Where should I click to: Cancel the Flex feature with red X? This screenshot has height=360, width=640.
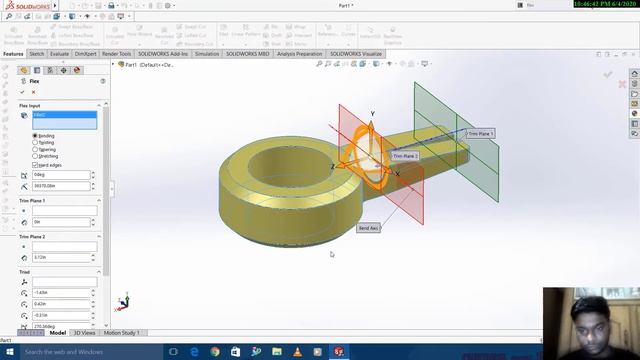(33, 92)
